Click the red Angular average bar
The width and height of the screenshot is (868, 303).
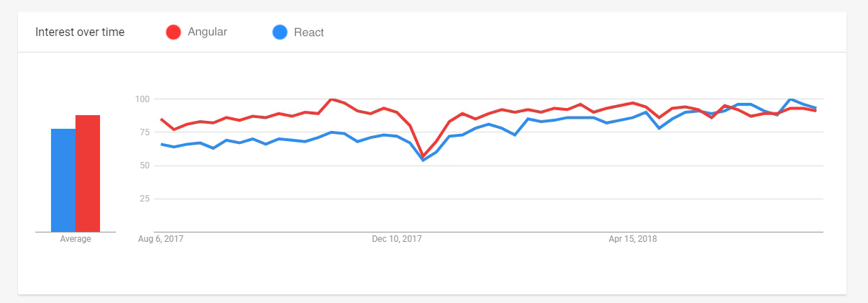click(x=88, y=173)
